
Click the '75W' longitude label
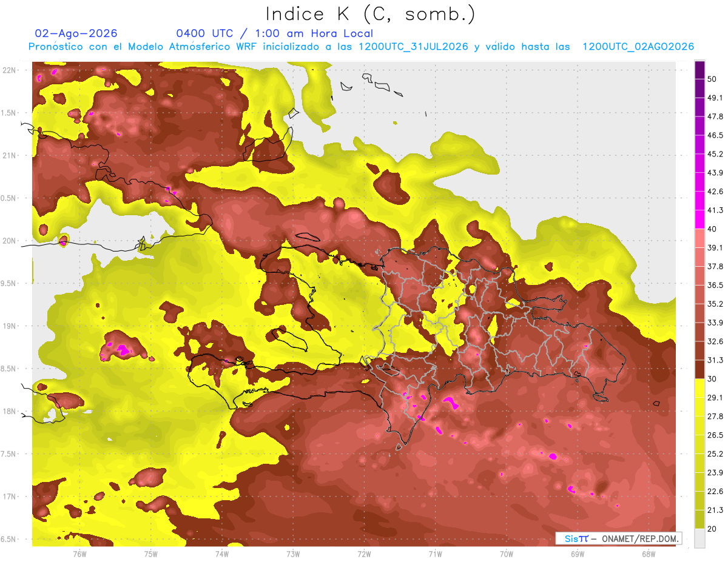(x=151, y=554)
